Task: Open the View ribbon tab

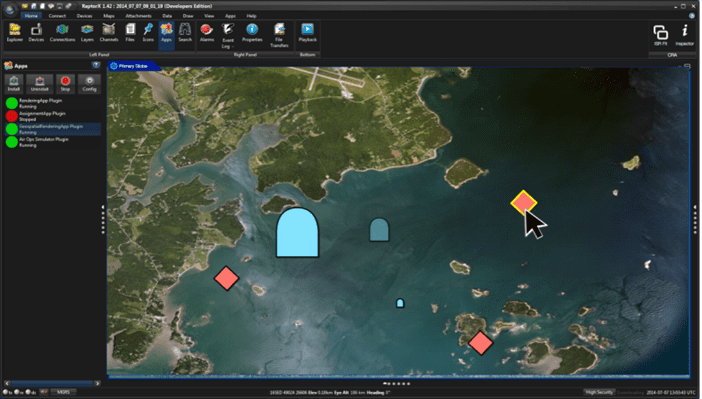Action: [209, 16]
